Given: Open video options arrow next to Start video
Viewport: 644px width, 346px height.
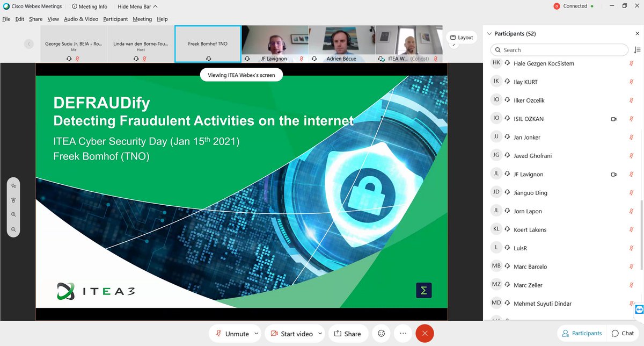Looking at the screenshot, I should pos(320,334).
